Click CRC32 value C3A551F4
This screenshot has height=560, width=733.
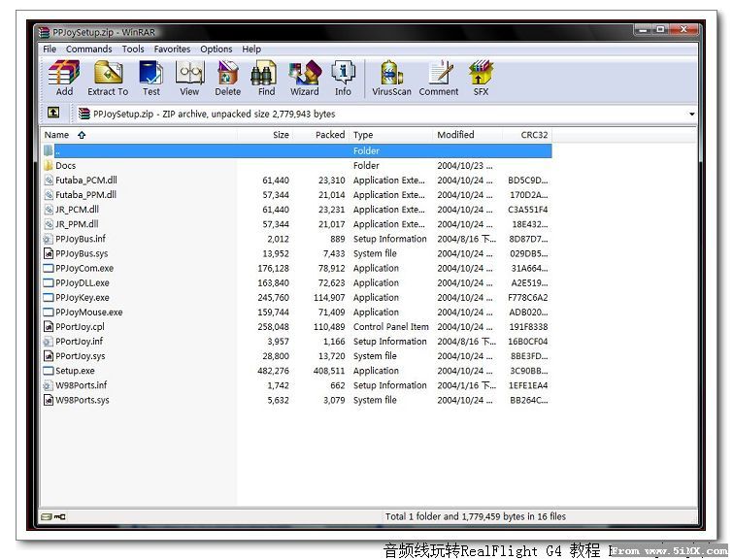pyautogui.click(x=528, y=210)
